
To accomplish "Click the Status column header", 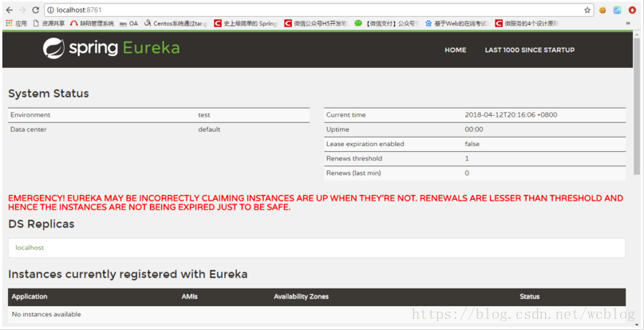I will point(529,296).
